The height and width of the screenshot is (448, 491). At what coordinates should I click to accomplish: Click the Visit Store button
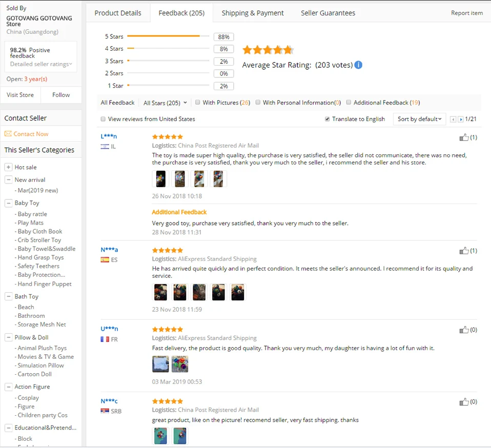(x=20, y=95)
